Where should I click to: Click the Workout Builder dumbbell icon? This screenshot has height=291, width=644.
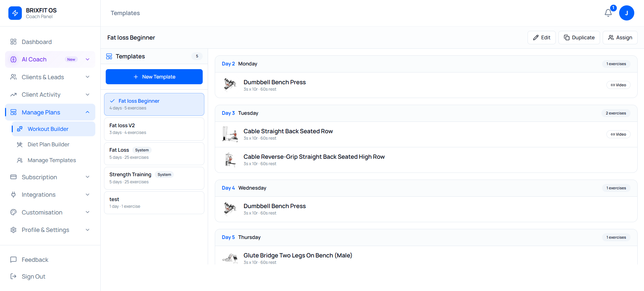tap(20, 129)
